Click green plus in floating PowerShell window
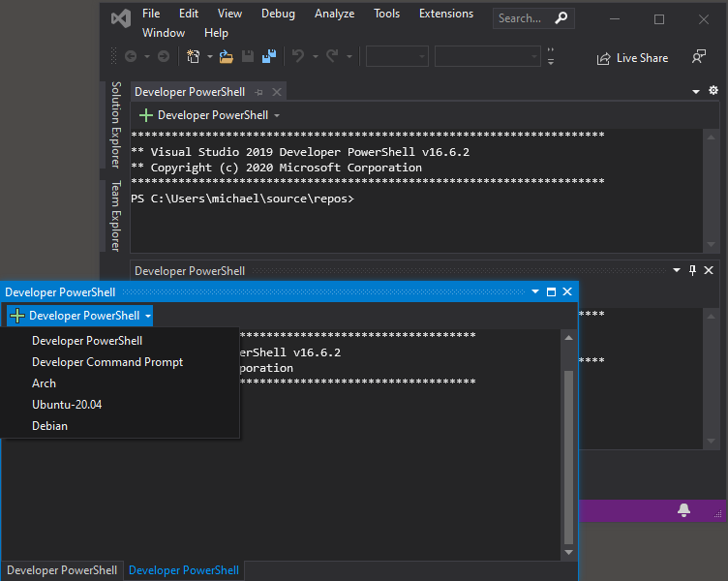 pyautogui.click(x=17, y=316)
